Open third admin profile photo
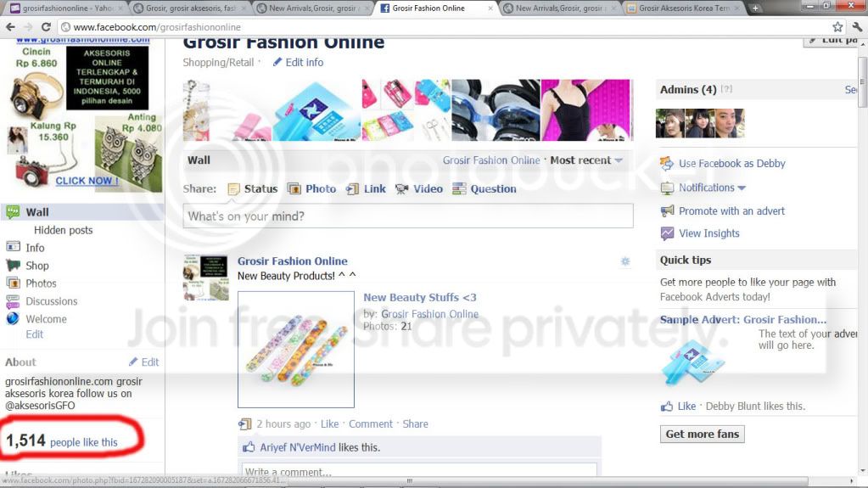868x488 pixels. [730, 123]
